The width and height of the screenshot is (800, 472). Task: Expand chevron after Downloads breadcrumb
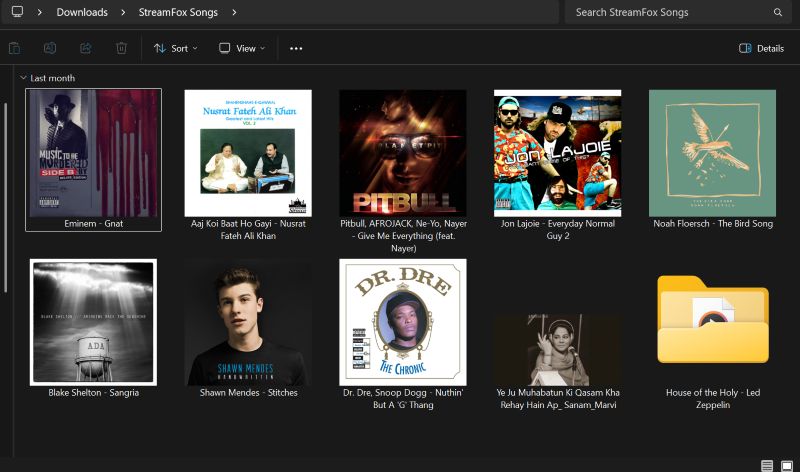123,12
